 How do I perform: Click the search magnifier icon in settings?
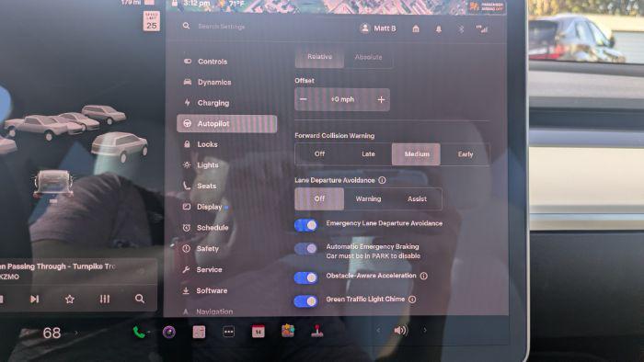(x=186, y=26)
